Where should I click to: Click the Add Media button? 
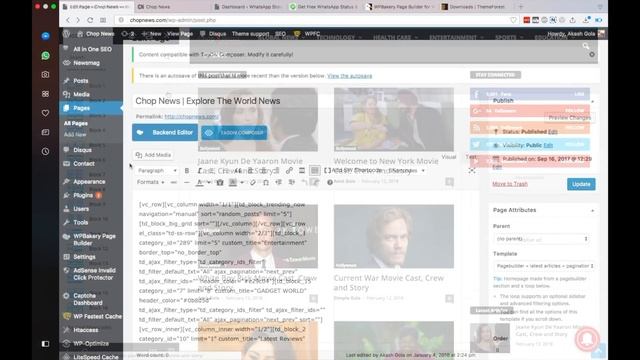(153, 155)
